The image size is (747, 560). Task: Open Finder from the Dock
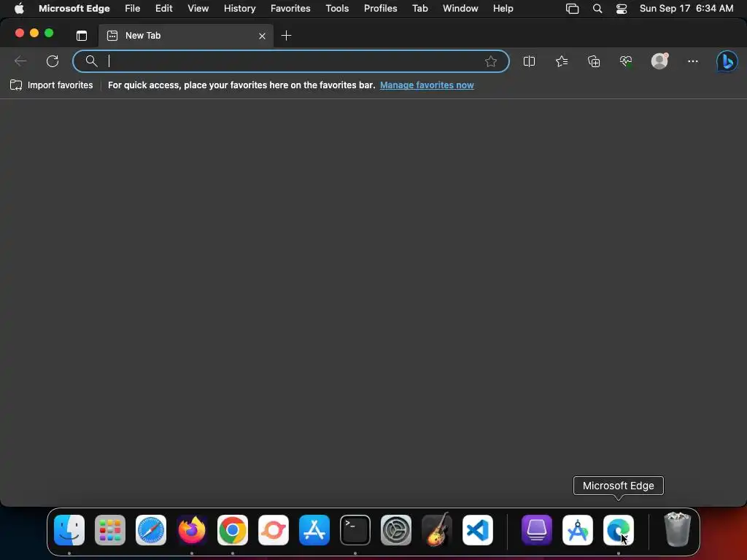(69, 530)
